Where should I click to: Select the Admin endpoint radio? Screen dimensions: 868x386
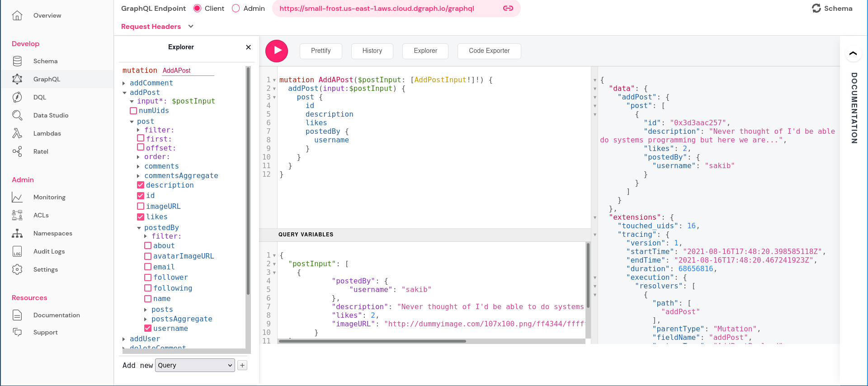236,8
